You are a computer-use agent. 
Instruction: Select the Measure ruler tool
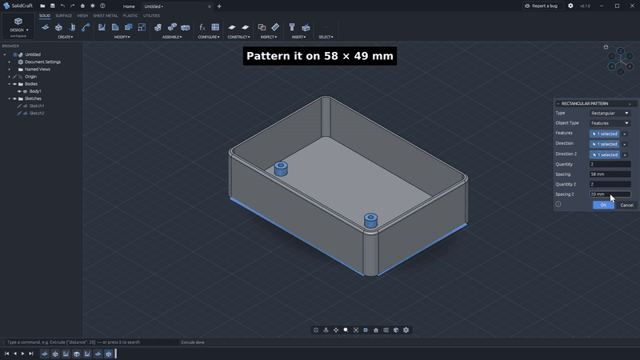[275, 27]
